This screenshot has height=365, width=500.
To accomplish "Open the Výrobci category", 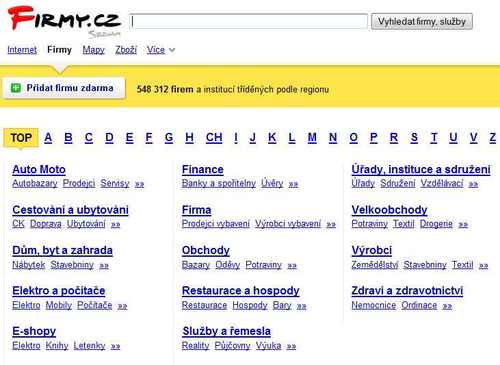I will click(x=372, y=250).
